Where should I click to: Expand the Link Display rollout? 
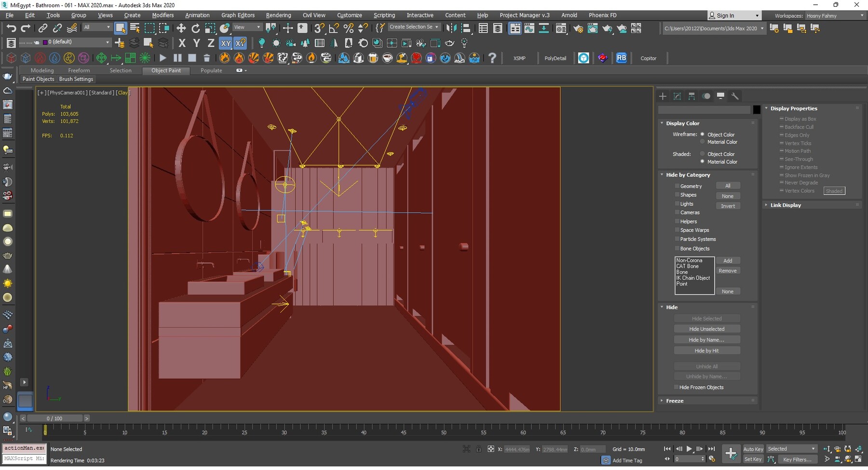tap(785, 205)
